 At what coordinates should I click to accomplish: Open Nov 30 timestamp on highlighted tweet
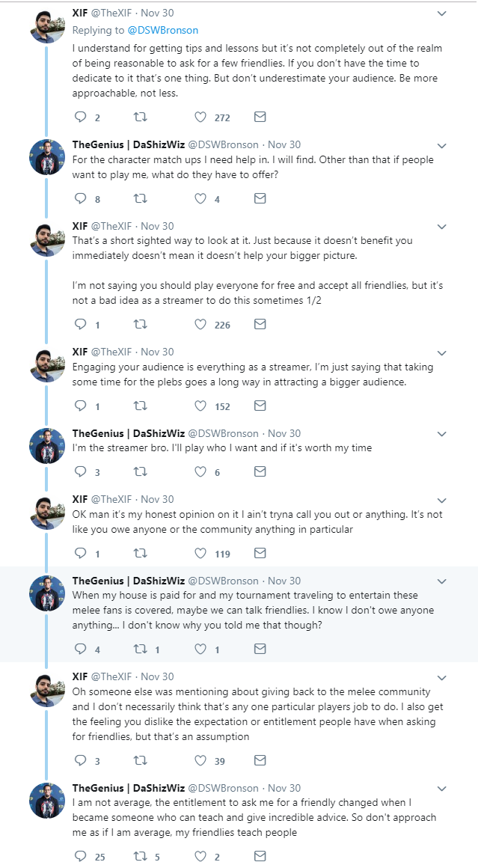(x=284, y=581)
